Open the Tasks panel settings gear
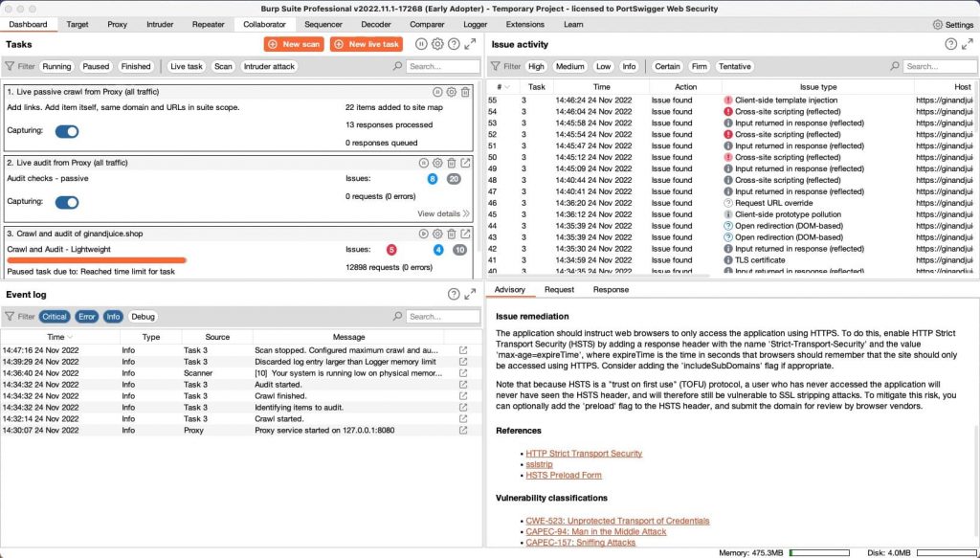Screen dimensions: 980x558 pyautogui.click(x=437, y=43)
